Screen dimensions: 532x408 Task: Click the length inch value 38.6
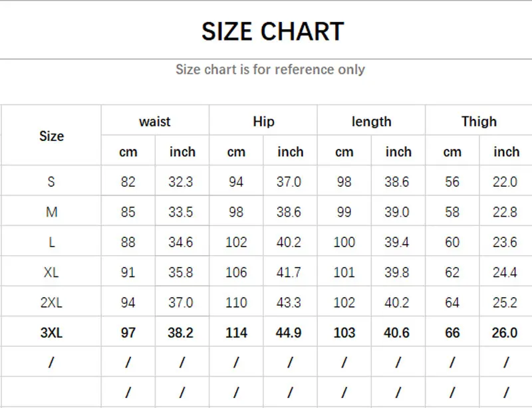click(x=396, y=182)
